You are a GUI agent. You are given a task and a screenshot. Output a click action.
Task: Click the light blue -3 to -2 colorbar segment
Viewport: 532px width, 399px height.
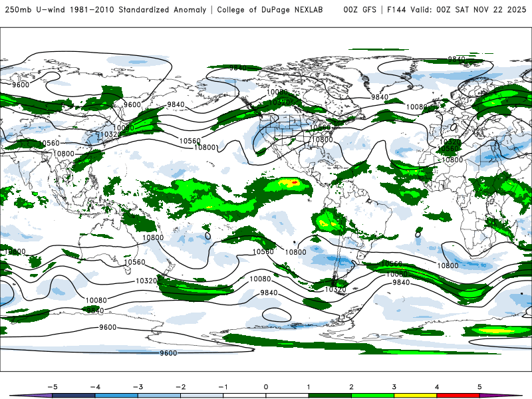tap(159, 396)
